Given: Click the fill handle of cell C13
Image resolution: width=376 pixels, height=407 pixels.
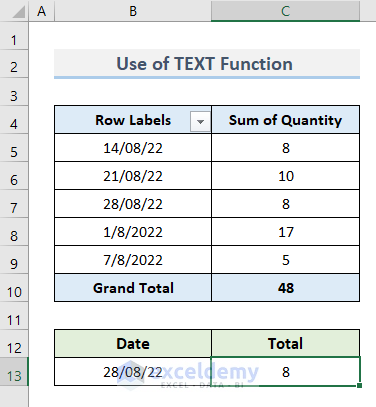Looking at the screenshot, I should [359, 385].
